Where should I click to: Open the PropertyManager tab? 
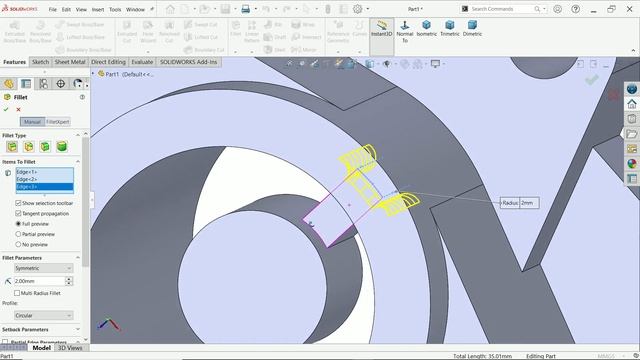click(x=26, y=84)
